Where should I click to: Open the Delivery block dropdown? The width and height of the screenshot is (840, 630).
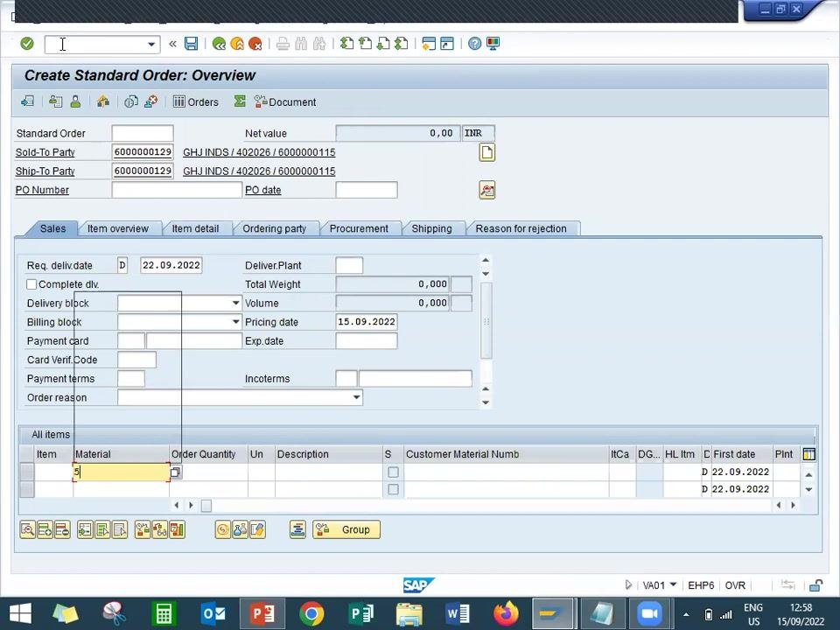235,304
